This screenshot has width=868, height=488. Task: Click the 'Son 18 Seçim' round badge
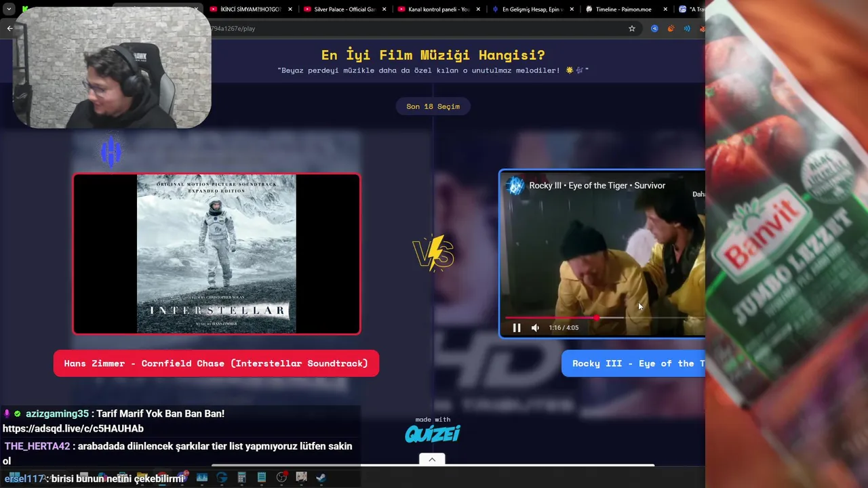(x=433, y=106)
